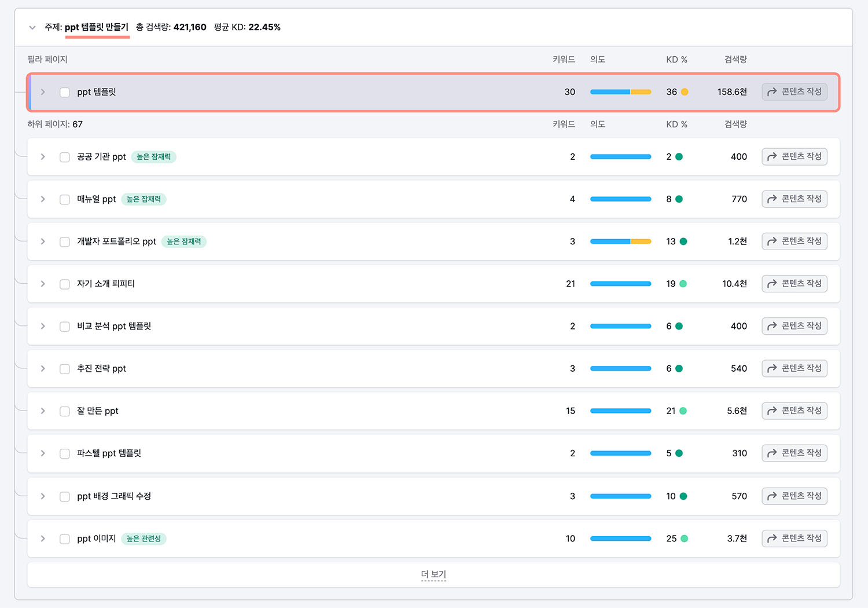Click '콘텐츠 작성' for '비교 분석 ppt 템플릿'

click(795, 325)
